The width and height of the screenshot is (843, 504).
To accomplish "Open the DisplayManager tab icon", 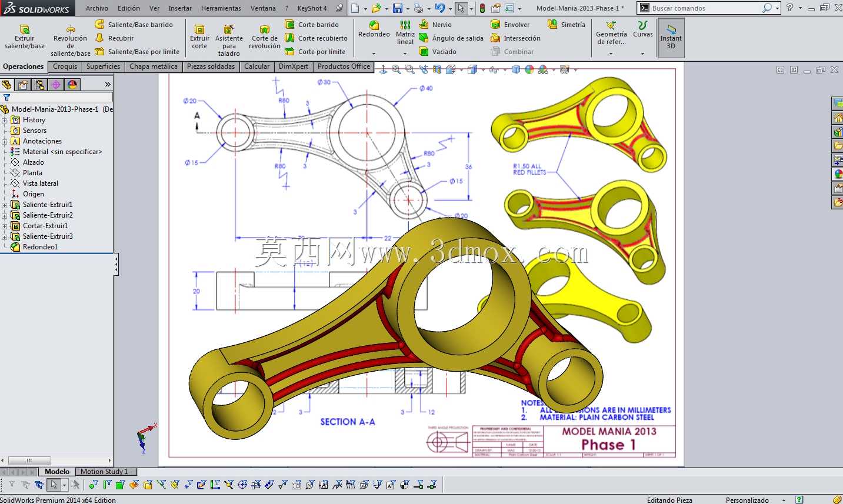I will (72, 85).
